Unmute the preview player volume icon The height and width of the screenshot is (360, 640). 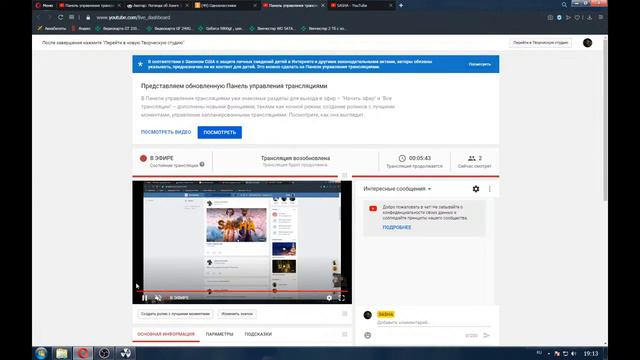(x=158, y=298)
